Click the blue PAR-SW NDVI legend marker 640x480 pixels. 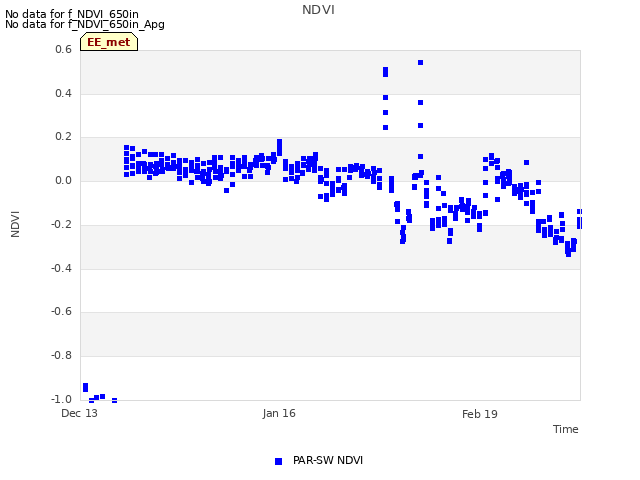(x=278, y=461)
